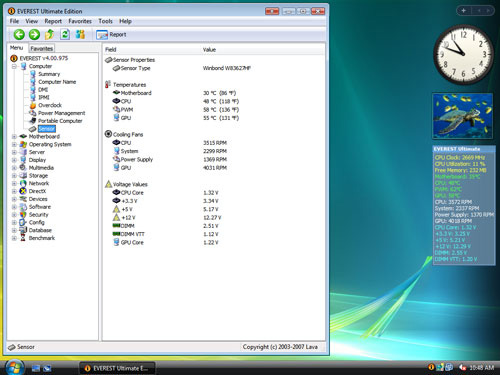The width and height of the screenshot is (500, 375).
Task: Click the Sensor Type row
Action: [x=213, y=68]
